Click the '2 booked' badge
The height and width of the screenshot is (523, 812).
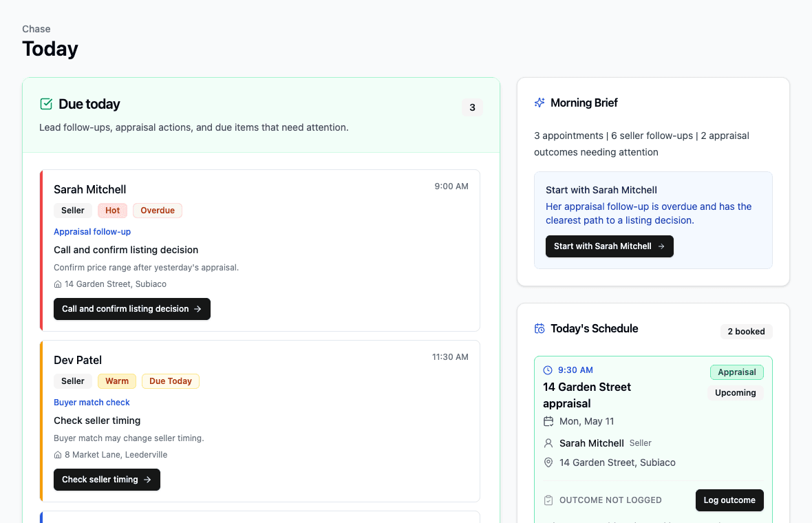[746, 332]
